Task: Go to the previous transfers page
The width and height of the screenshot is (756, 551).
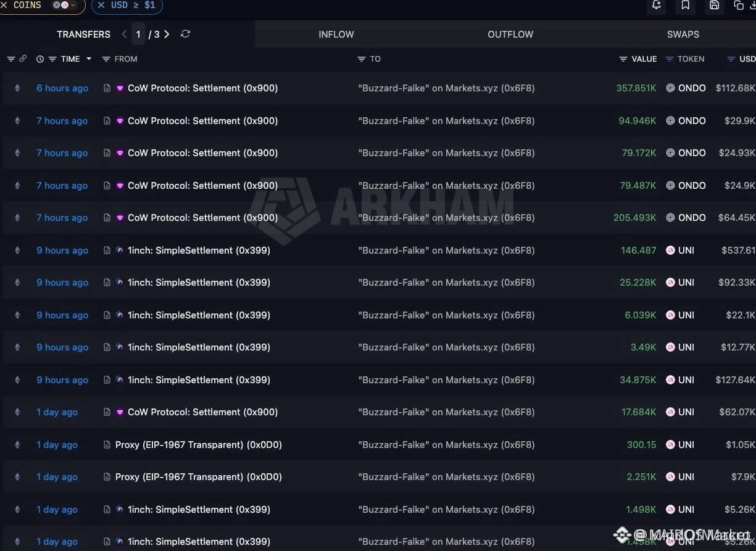Action: pos(125,34)
